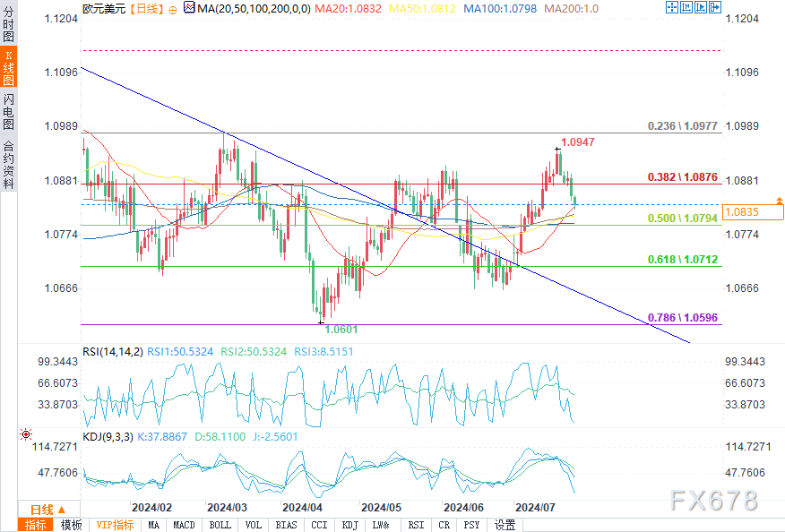Screen dimensions: 785x532
Task: Click the RSI2:50.5324 value
Action: 254,352
